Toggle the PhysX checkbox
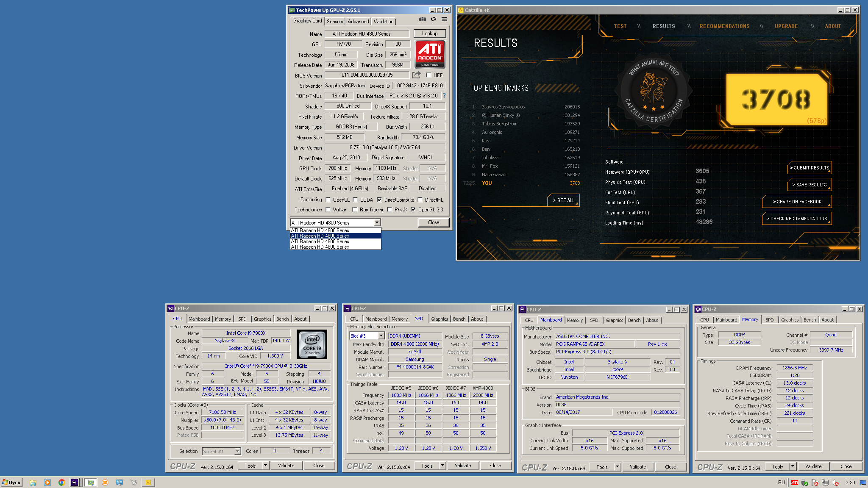The image size is (868, 488). tap(389, 210)
